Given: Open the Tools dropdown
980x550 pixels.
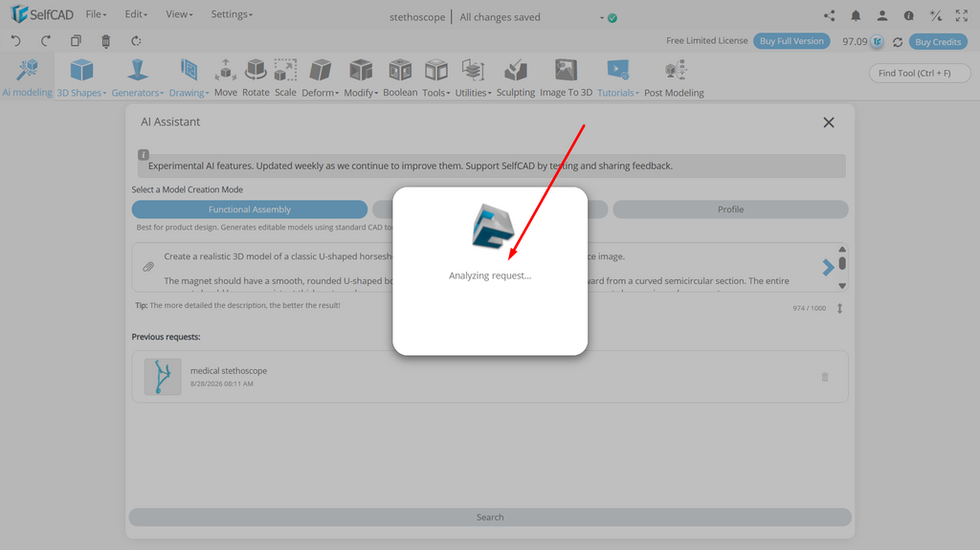Looking at the screenshot, I should click(x=435, y=77).
